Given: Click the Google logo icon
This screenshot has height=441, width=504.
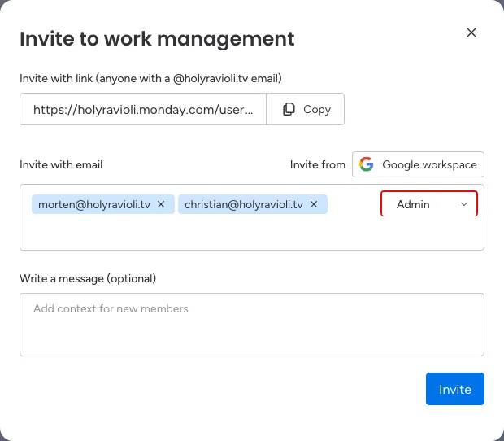Looking at the screenshot, I should click(367, 164).
